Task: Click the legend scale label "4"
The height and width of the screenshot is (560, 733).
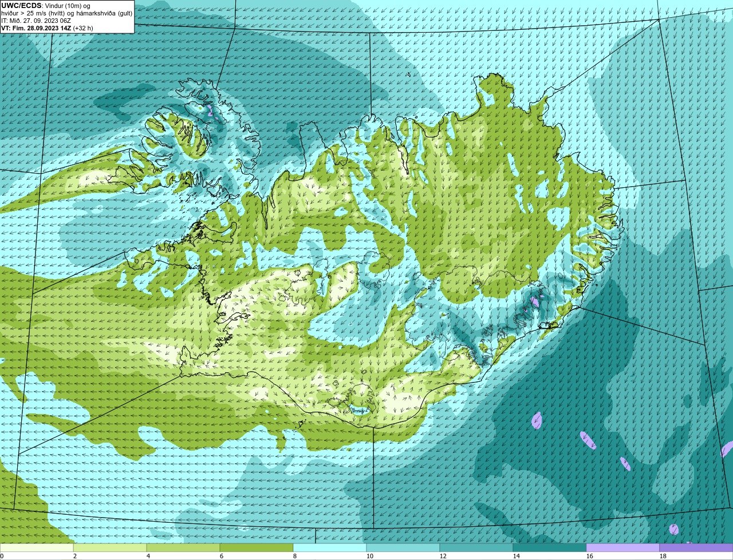Action: [148, 556]
